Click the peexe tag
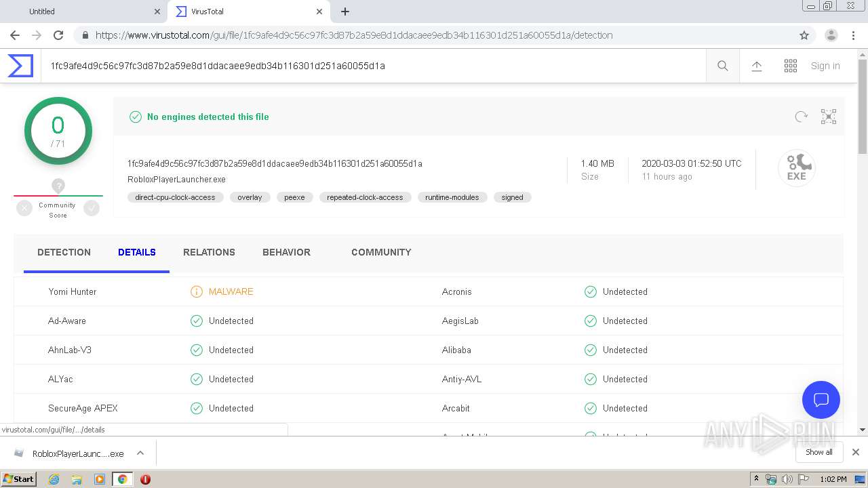Image resolution: width=868 pixels, height=488 pixels. coord(294,197)
